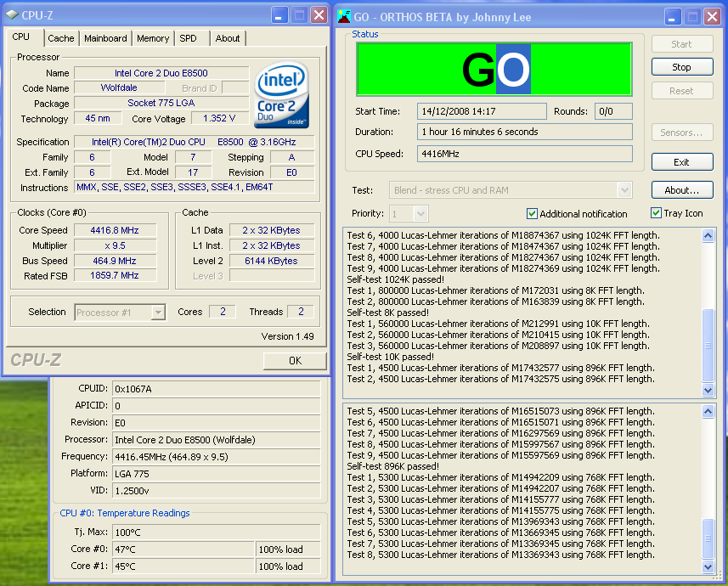Click the Cores count value 2
This screenshot has height=586, width=728.
[x=223, y=312]
